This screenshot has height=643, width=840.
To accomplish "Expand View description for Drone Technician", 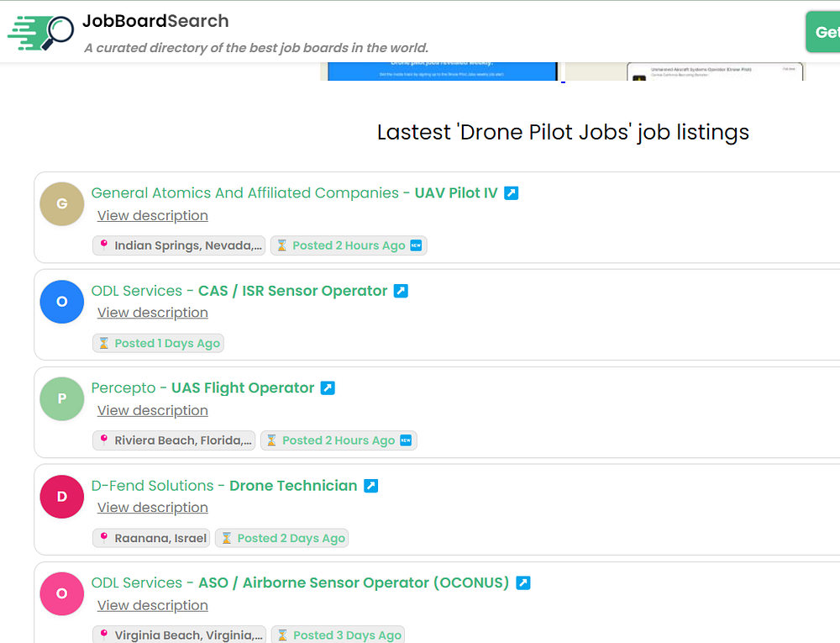I will tap(153, 508).
